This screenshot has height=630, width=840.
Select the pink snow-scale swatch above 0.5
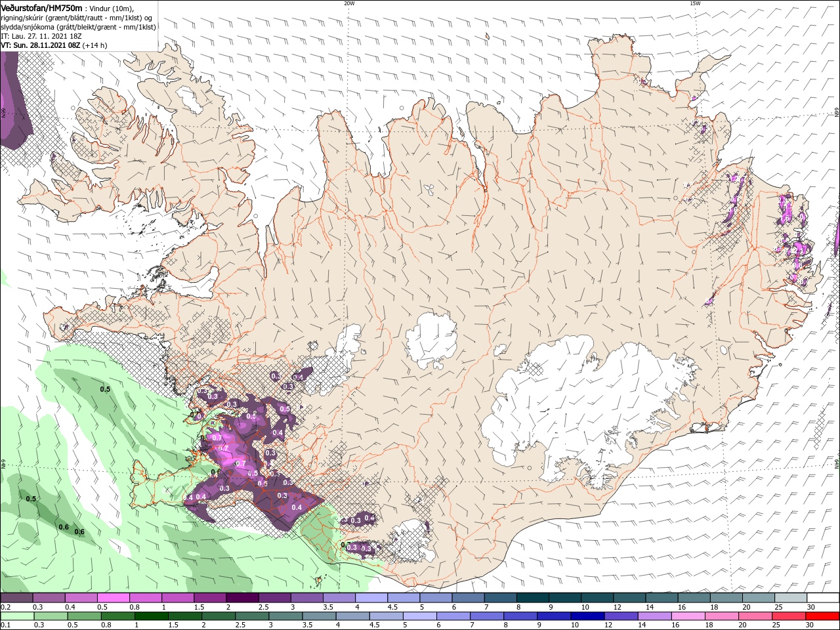pyautogui.click(x=114, y=598)
